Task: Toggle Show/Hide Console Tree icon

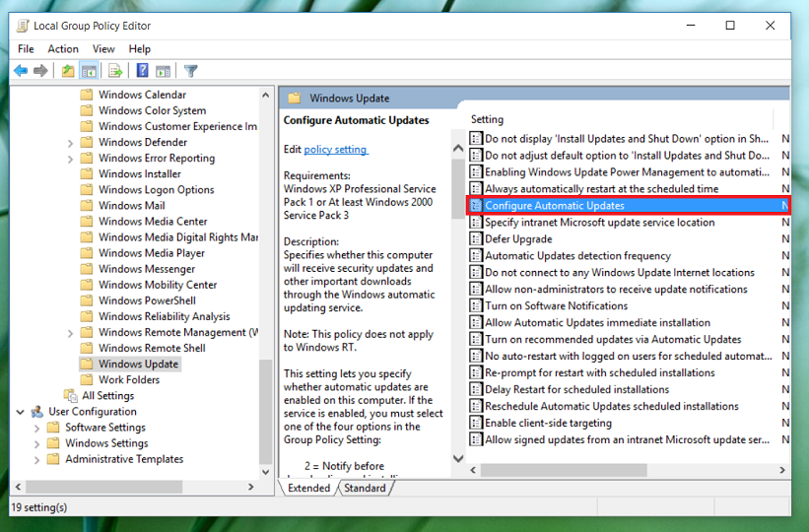Action: pos(89,71)
